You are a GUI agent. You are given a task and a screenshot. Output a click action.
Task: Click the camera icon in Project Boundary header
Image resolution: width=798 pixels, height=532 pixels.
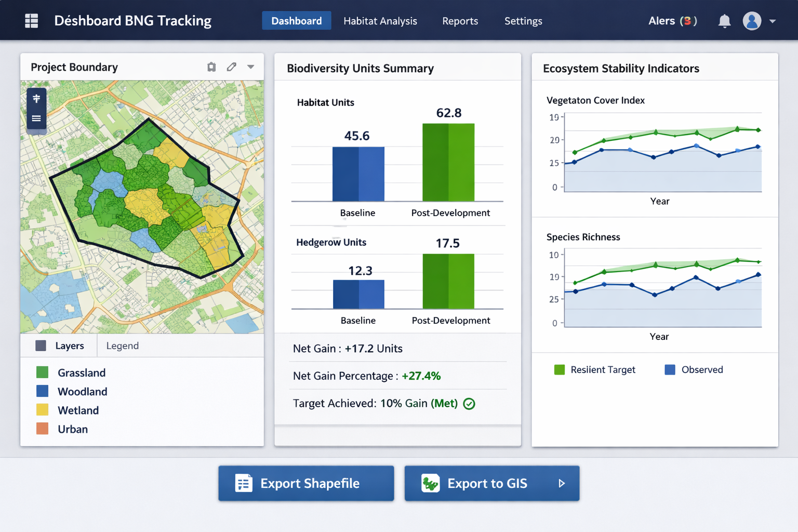pos(211,66)
